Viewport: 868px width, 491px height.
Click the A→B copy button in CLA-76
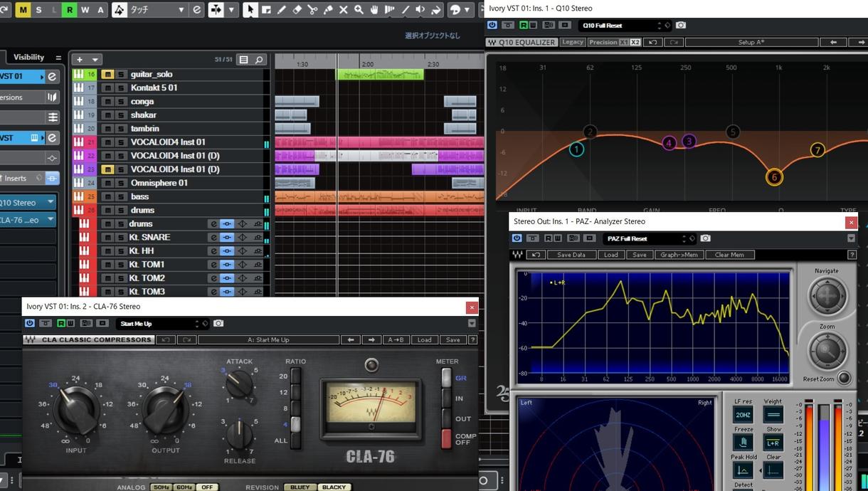click(396, 340)
